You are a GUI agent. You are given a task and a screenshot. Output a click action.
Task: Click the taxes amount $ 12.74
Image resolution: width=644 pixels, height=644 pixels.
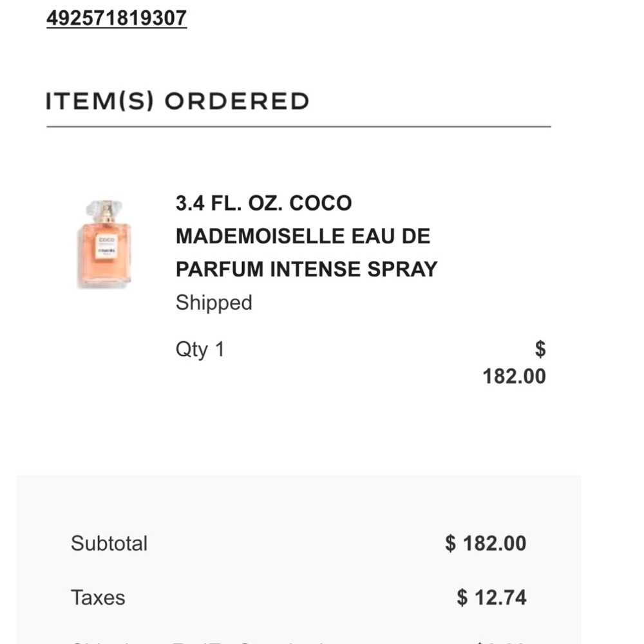[491, 598]
